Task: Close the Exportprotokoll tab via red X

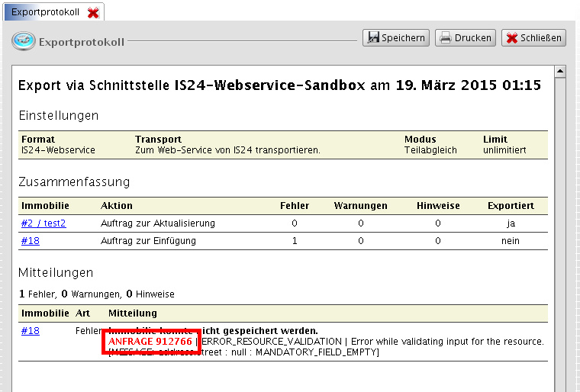Action: pos(93,13)
